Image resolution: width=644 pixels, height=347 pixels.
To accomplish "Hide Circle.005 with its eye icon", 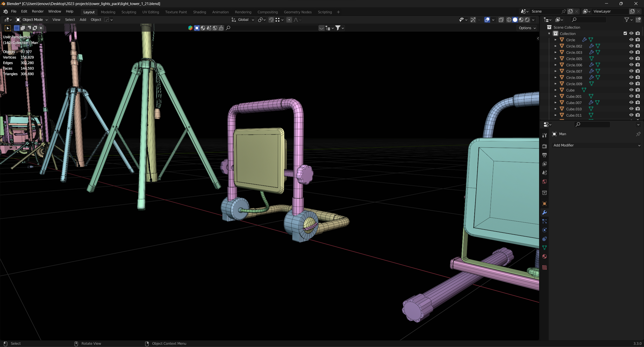I will click(631, 59).
